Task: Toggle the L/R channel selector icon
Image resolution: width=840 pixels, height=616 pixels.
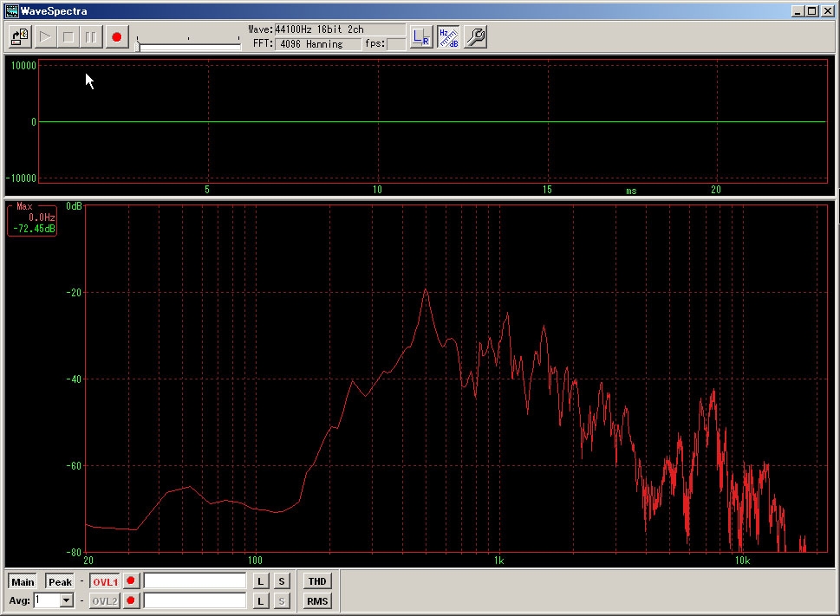Action: (421, 37)
